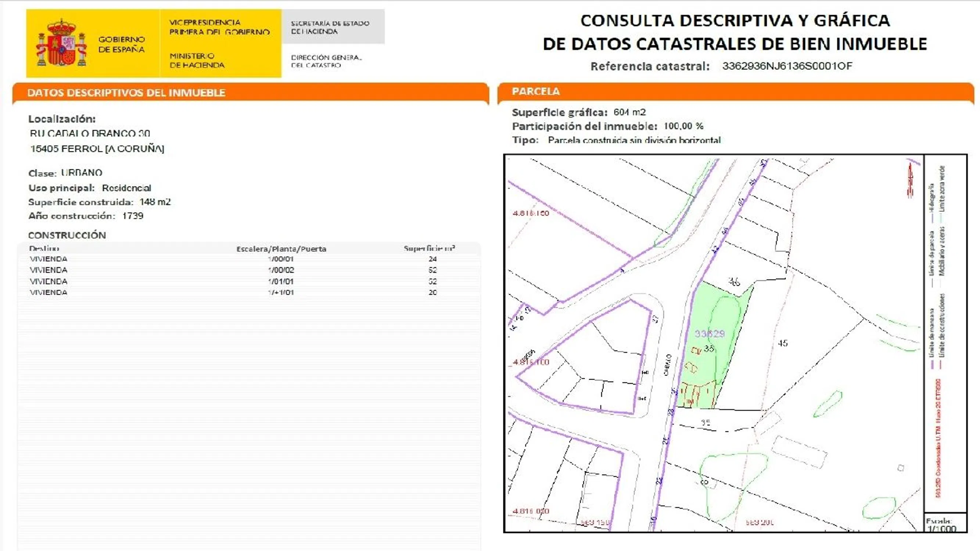Select the Datos Descriptivos del Inmueble header
This screenshot has width=980, height=551.
(126, 93)
